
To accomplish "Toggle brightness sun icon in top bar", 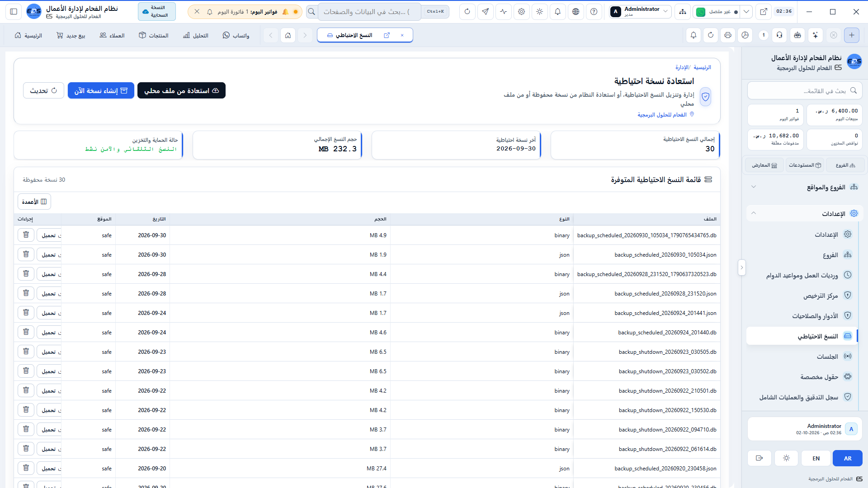I will click(539, 12).
